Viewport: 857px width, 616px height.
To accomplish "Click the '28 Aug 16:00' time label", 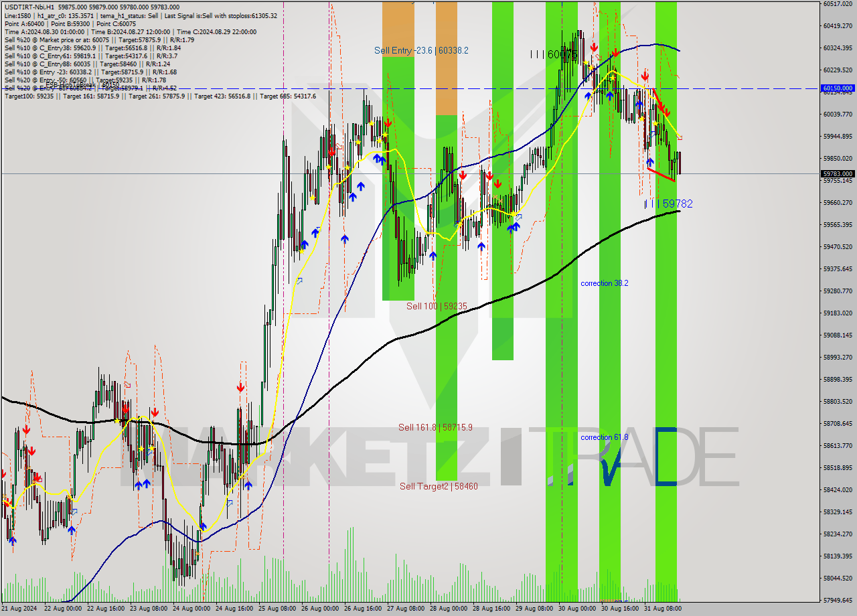I will click(x=491, y=609).
